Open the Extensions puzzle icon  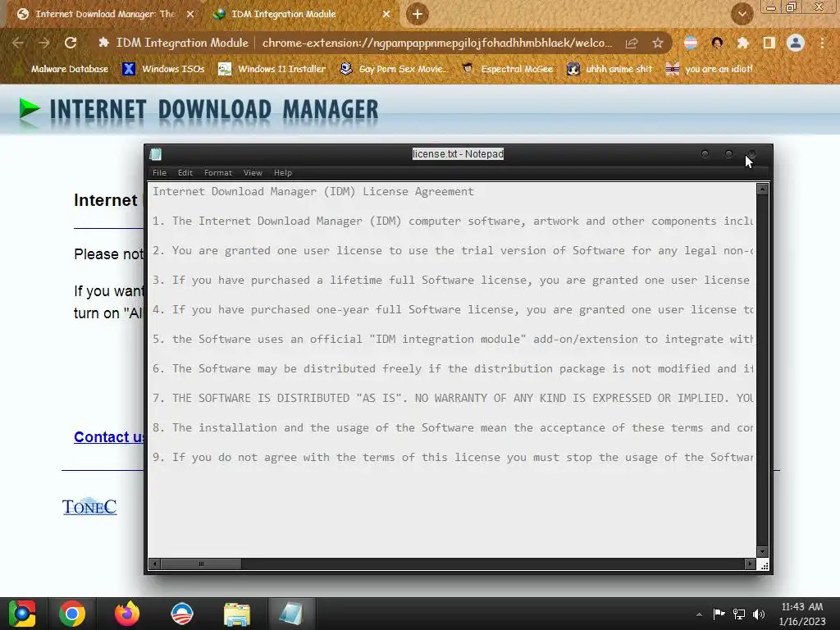click(x=743, y=43)
